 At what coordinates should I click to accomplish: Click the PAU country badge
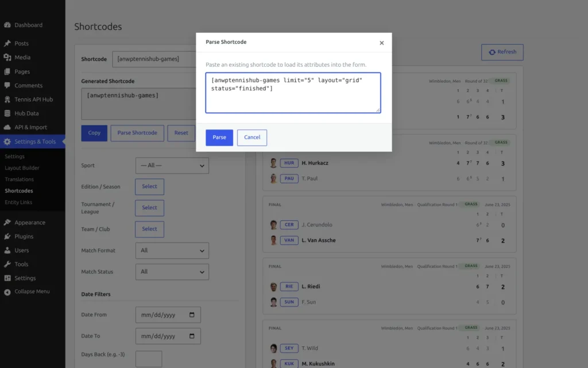[289, 178]
